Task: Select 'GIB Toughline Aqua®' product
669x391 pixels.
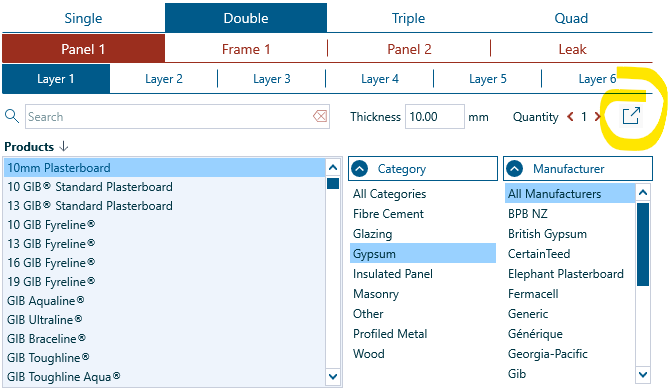Action: tap(165, 376)
